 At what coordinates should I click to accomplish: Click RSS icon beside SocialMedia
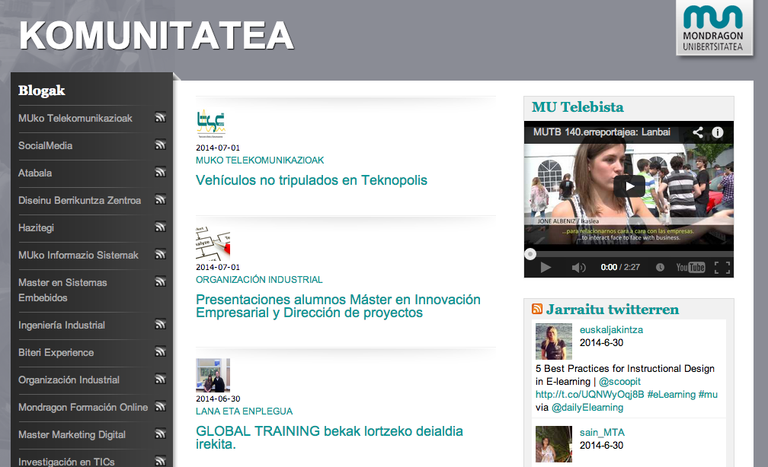point(160,145)
